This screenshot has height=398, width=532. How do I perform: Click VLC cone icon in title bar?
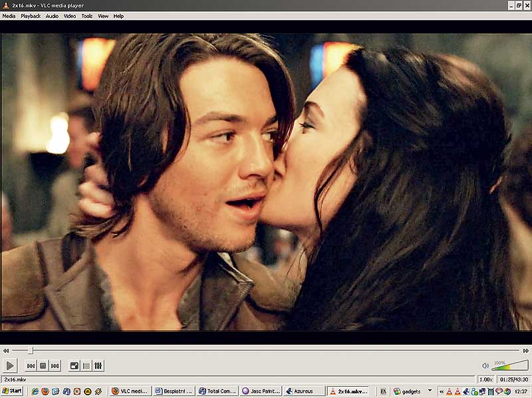(5, 5)
